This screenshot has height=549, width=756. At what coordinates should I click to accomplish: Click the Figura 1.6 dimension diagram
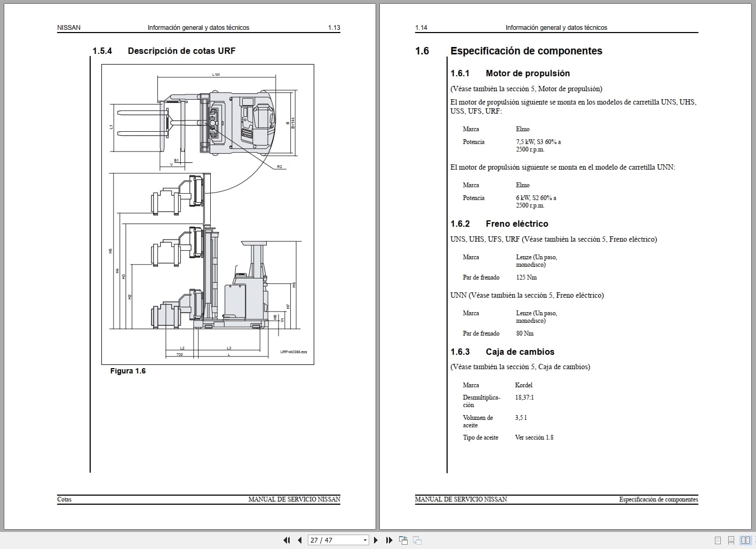[208, 214]
